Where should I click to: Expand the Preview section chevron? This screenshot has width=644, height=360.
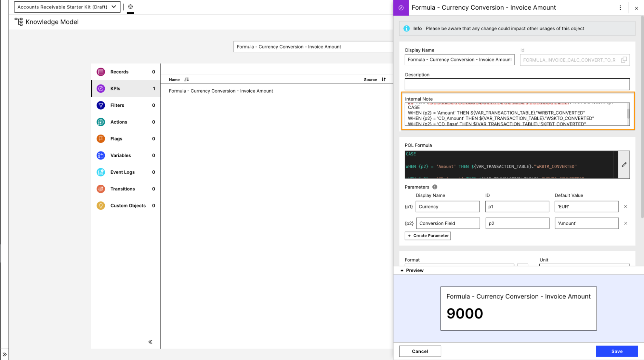click(x=402, y=270)
